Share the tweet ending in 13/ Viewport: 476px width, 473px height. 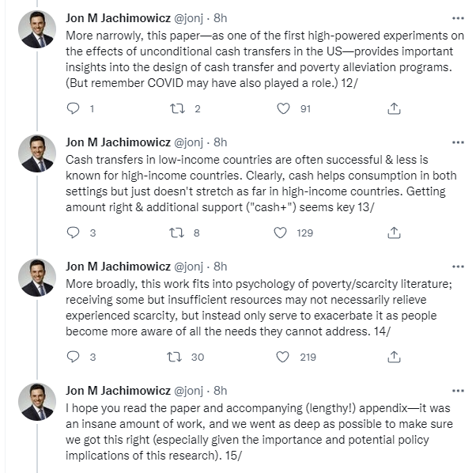tap(394, 233)
